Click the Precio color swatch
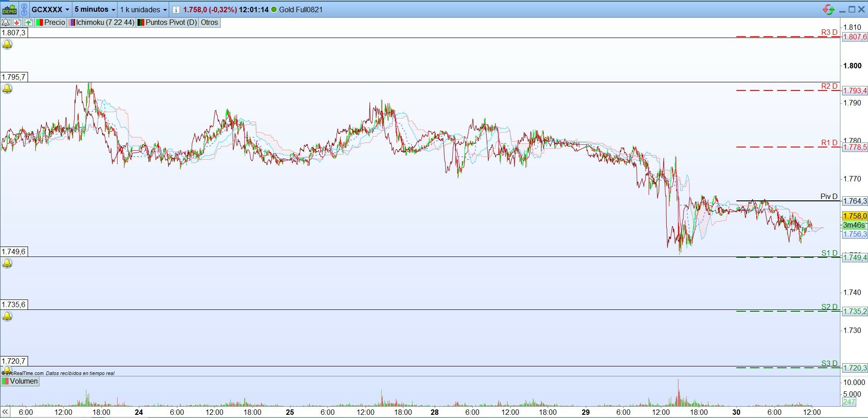 [x=39, y=22]
